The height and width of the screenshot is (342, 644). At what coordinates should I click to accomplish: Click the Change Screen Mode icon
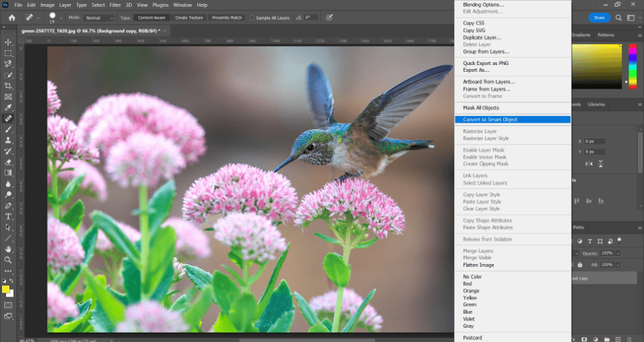(x=8, y=316)
